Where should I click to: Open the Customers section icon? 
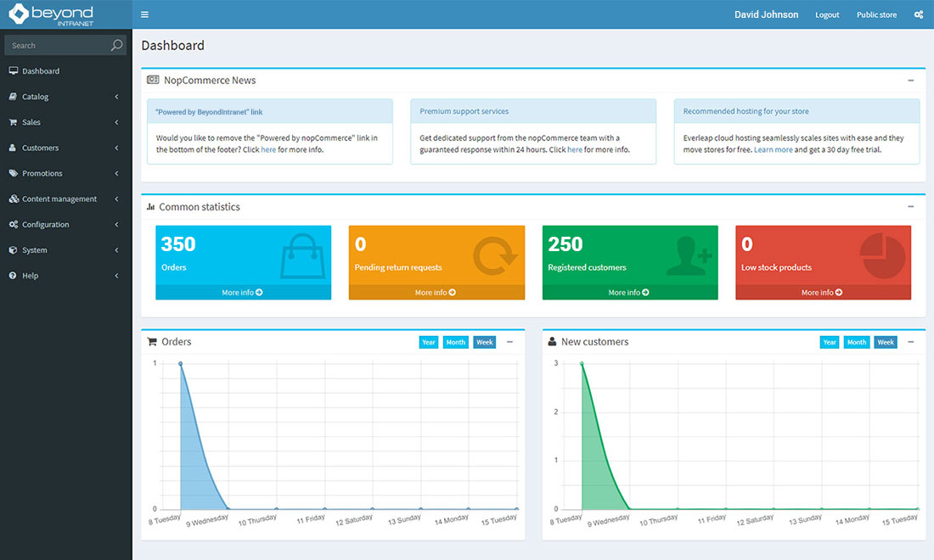click(13, 148)
